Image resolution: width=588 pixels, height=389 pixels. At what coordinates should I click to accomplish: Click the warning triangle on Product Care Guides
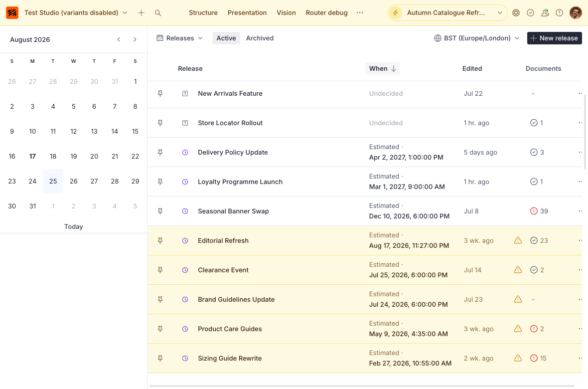(x=518, y=329)
